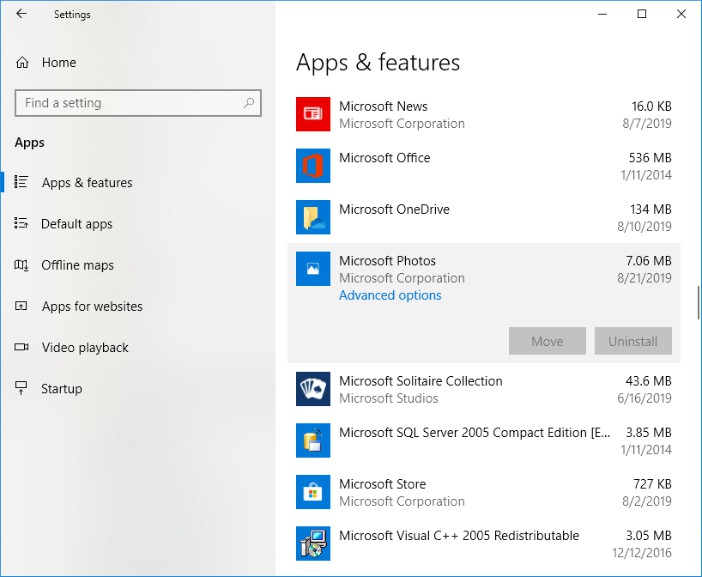Minimize the Settings window
The height and width of the screenshot is (577, 702).
[x=603, y=14]
